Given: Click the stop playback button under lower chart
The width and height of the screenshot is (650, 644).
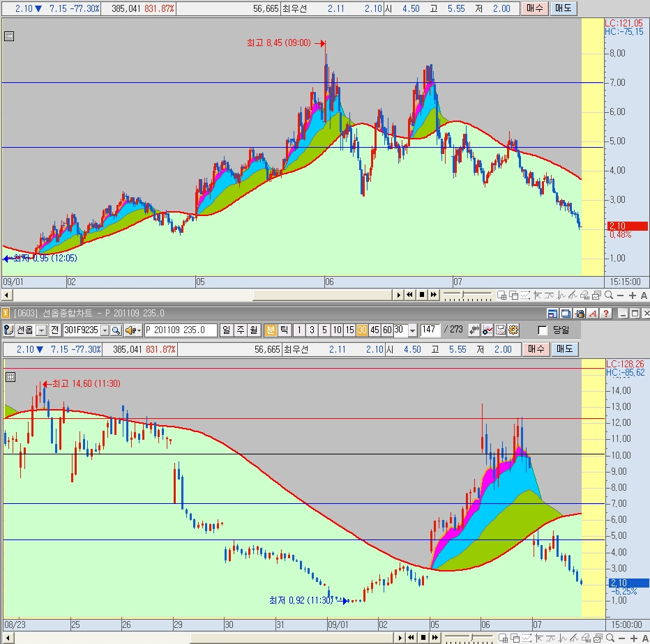Looking at the screenshot, I should click(422, 638).
